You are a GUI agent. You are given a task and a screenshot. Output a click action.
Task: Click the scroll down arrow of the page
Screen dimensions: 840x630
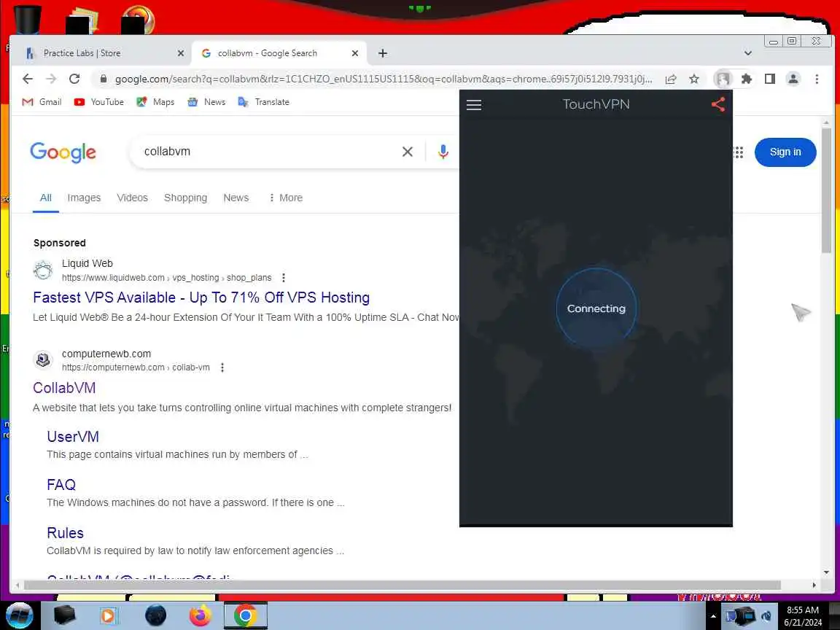(826, 572)
